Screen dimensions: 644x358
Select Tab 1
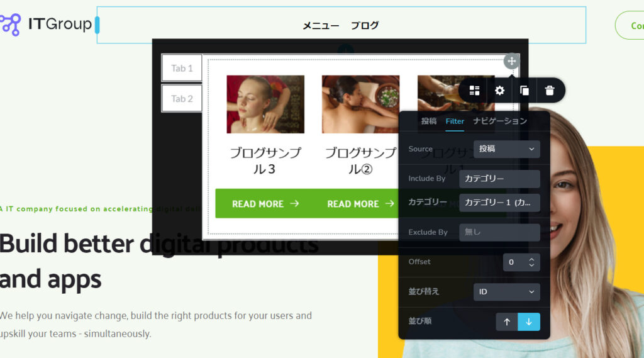coord(182,68)
